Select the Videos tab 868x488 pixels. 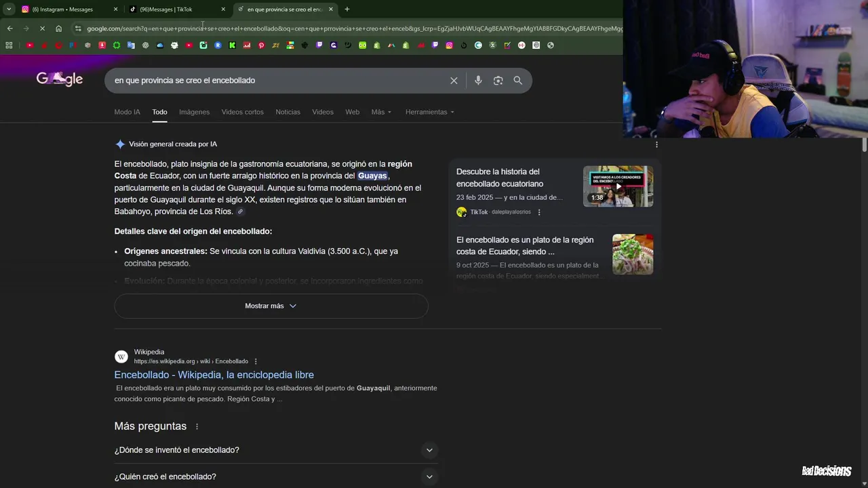323,112
